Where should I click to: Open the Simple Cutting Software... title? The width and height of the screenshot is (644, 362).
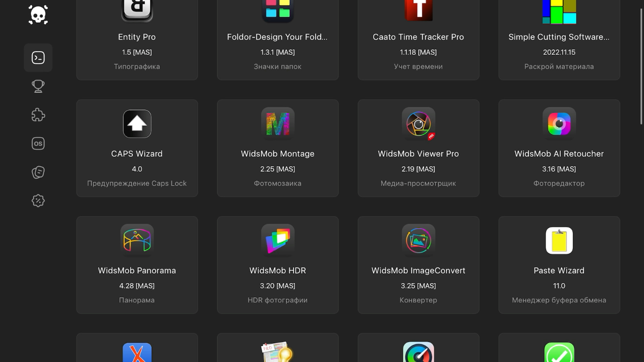coord(559,37)
